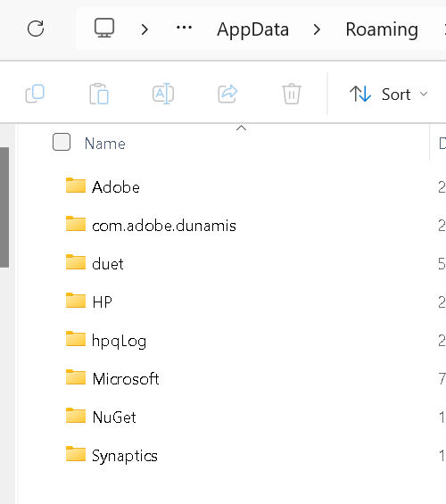446x504 pixels.
Task: Select the duet folder name
Action: (108, 264)
